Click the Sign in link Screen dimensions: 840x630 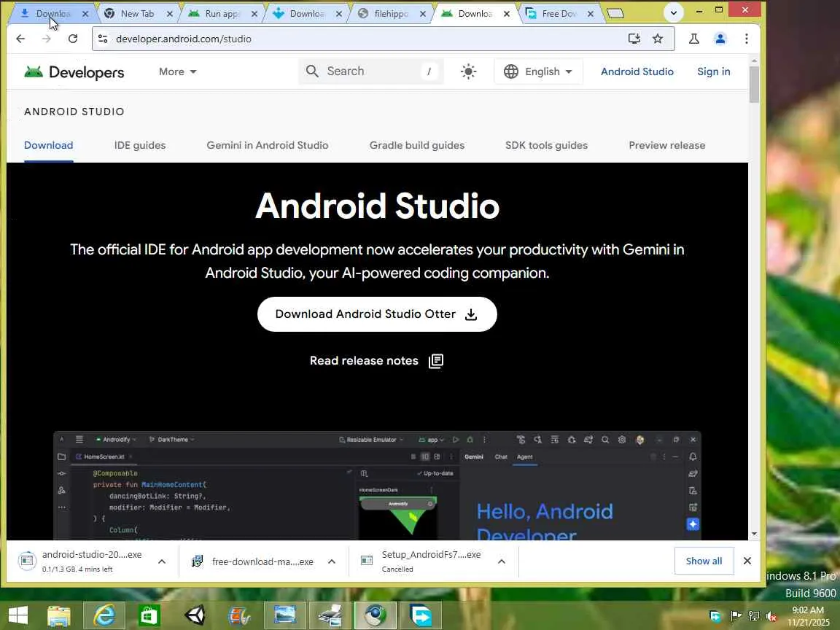(x=714, y=71)
